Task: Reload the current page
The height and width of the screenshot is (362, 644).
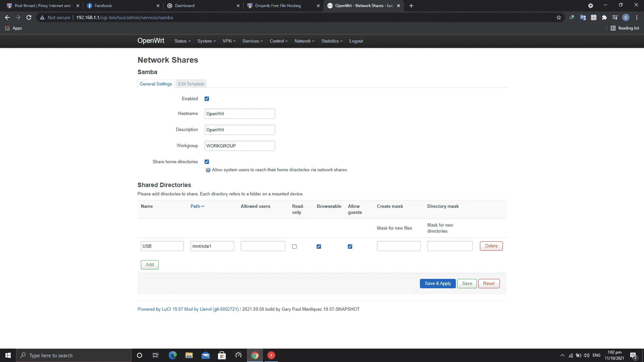Action: [29, 17]
